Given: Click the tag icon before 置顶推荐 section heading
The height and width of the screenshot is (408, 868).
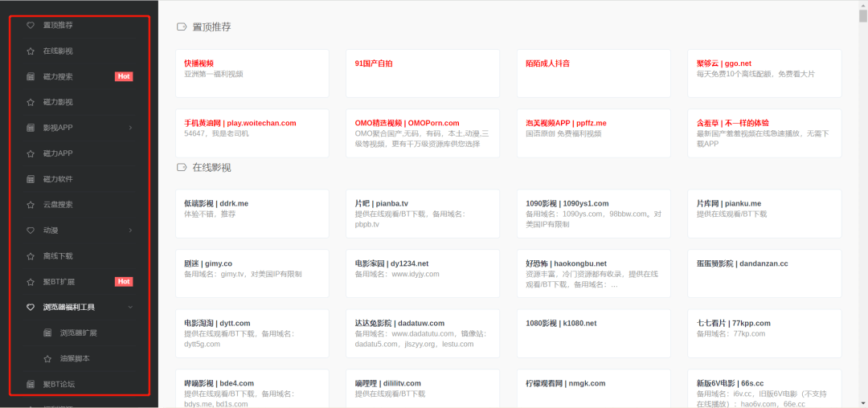Looking at the screenshot, I should tap(181, 27).
